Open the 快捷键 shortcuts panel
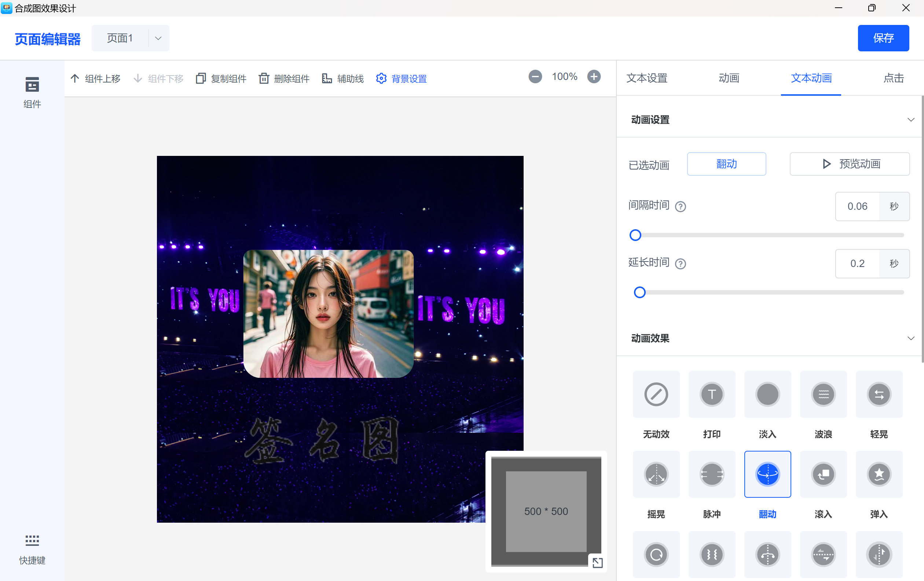This screenshot has width=924, height=581. [x=32, y=549]
